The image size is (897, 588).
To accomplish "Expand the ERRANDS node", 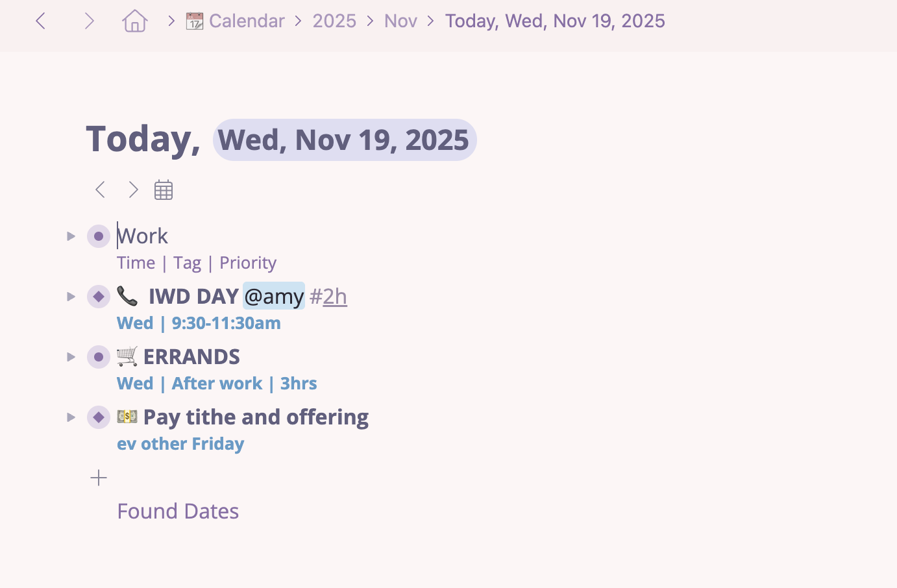I will [71, 357].
